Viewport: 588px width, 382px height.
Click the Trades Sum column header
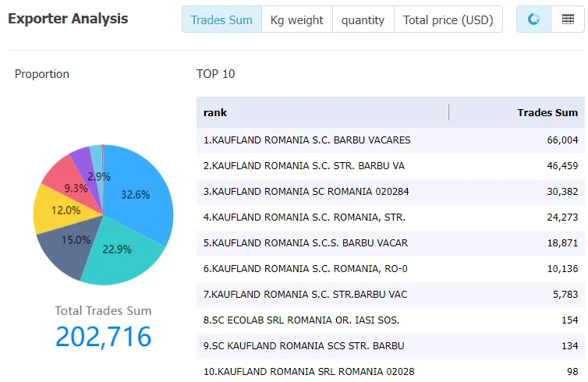[x=547, y=112]
